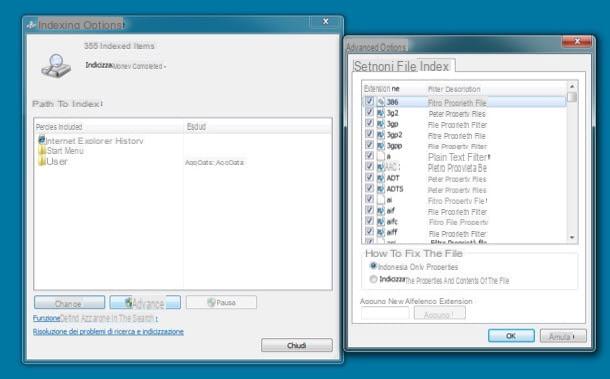
Task: Uncheck the ADTS extension checkbox
Action: click(369, 188)
